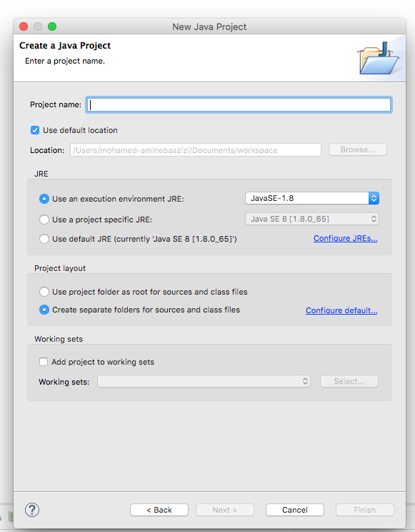Click the Back button
Image resolution: width=415 pixels, height=532 pixels.
159,510
